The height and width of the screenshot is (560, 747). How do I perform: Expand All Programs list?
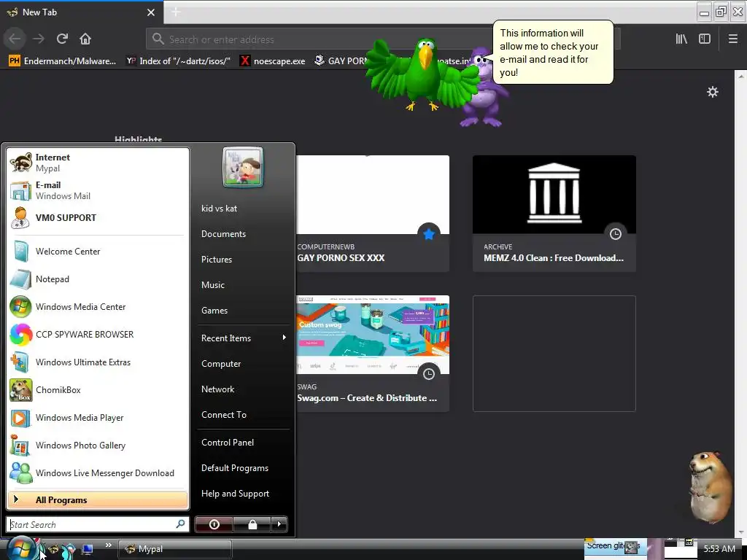(98, 500)
